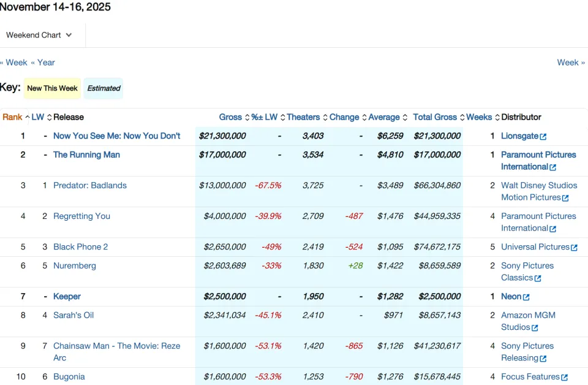
Task: Click the yellow New This Week key swatch
Action: [52, 88]
